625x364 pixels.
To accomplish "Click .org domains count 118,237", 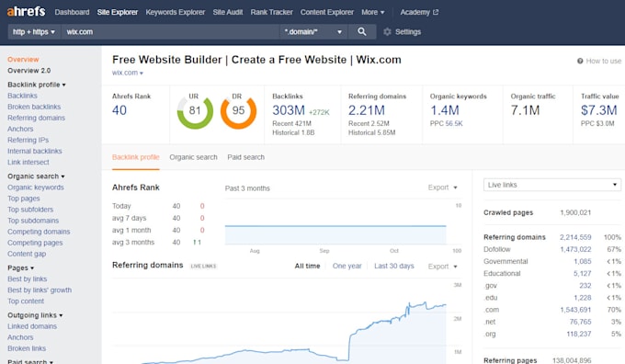I will click(x=579, y=334).
